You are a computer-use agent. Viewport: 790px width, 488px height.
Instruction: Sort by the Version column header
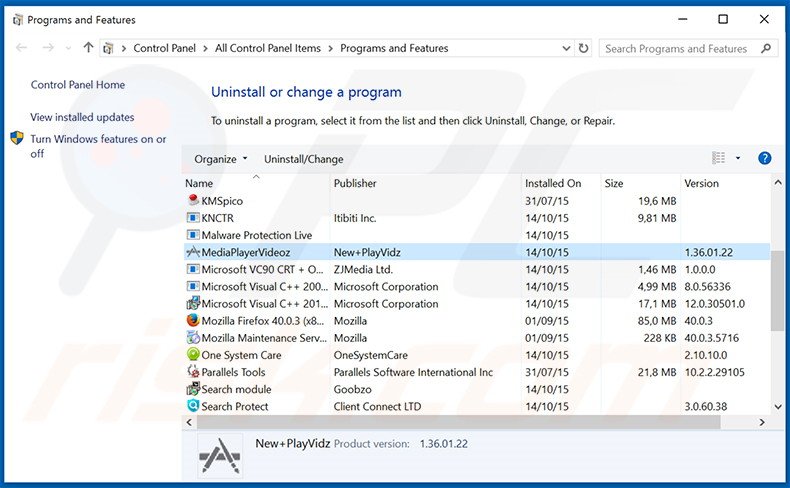pyautogui.click(x=726, y=183)
